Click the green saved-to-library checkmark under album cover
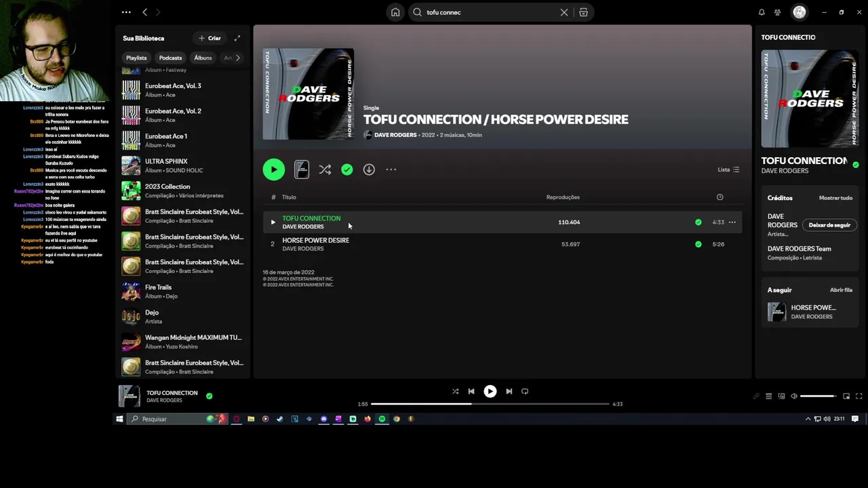Viewport: 868px width, 488px height. pos(347,169)
